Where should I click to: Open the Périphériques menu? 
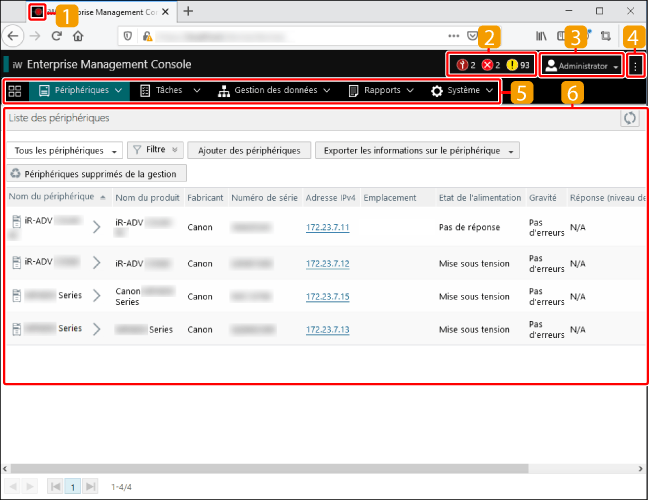[81, 91]
